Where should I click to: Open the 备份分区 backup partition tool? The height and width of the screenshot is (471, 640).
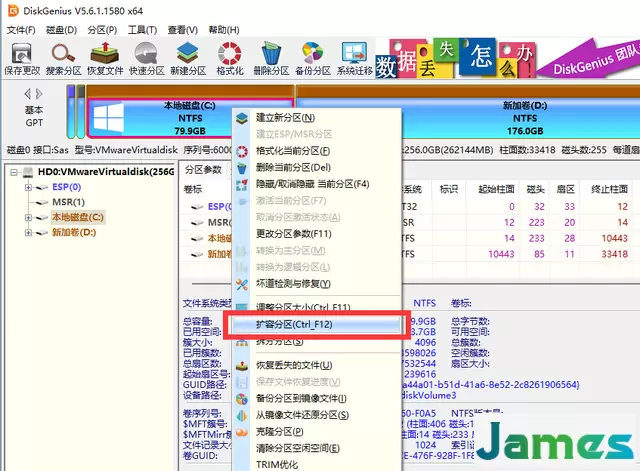tap(313, 59)
